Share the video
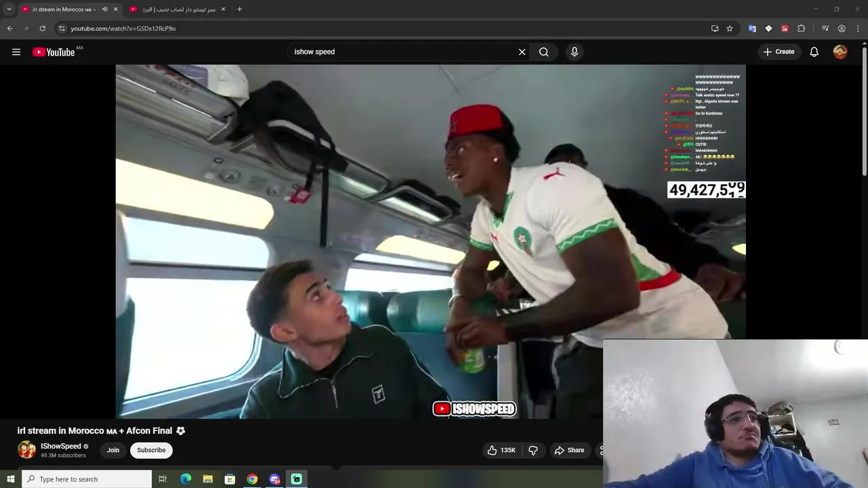 pyautogui.click(x=569, y=450)
